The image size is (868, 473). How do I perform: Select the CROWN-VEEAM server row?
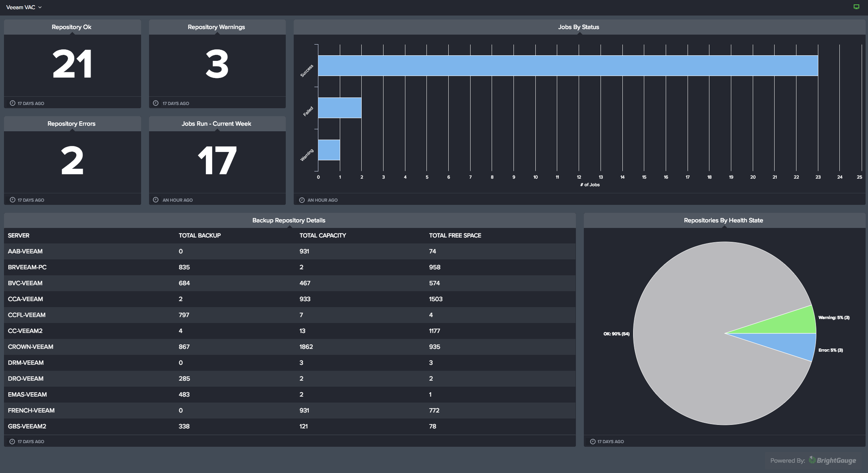[290, 347]
